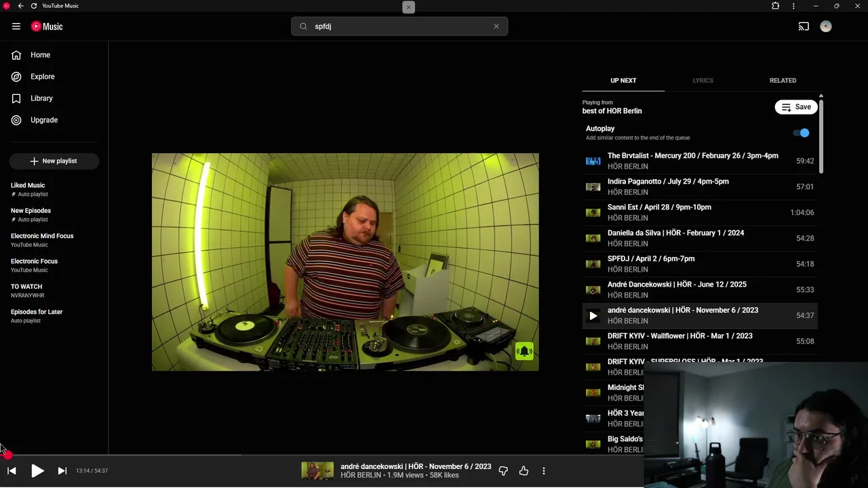Open the extensions puzzle icon
868x488 pixels.
tap(776, 6)
